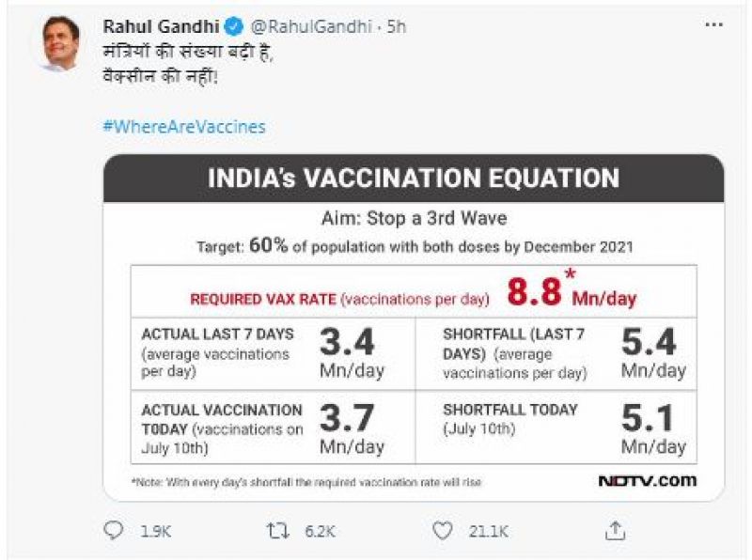Click the 1.9K reply count
Image resolution: width=752 pixels, height=560 pixels.
(x=156, y=532)
